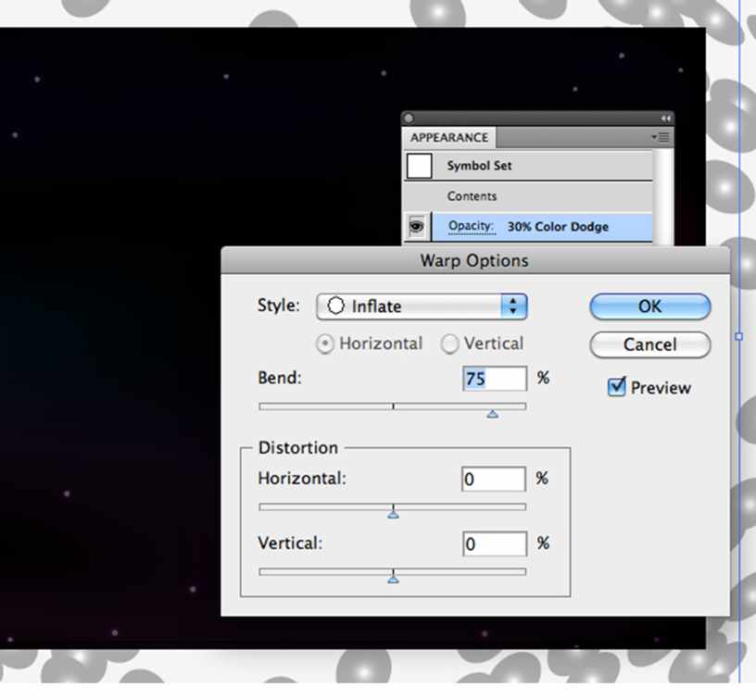Click the Inflate style circle icon
The height and width of the screenshot is (700, 756).
(335, 306)
